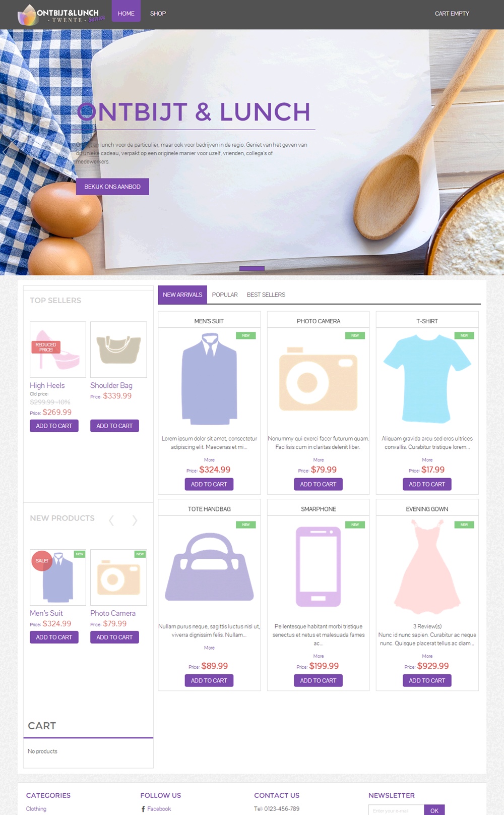Focus the newsletter e-mail input field
The height and width of the screenshot is (815, 504).
pyautogui.click(x=396, y=810)
